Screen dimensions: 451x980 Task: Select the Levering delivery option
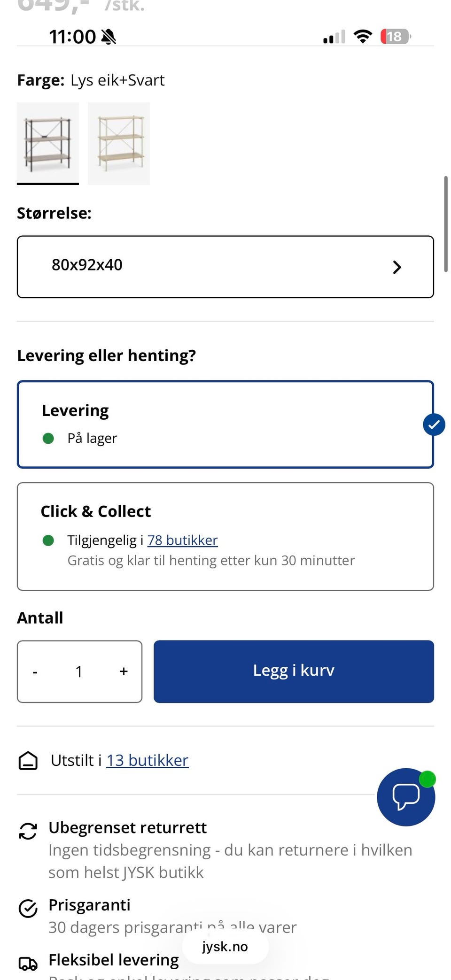[x=225, y=424]
